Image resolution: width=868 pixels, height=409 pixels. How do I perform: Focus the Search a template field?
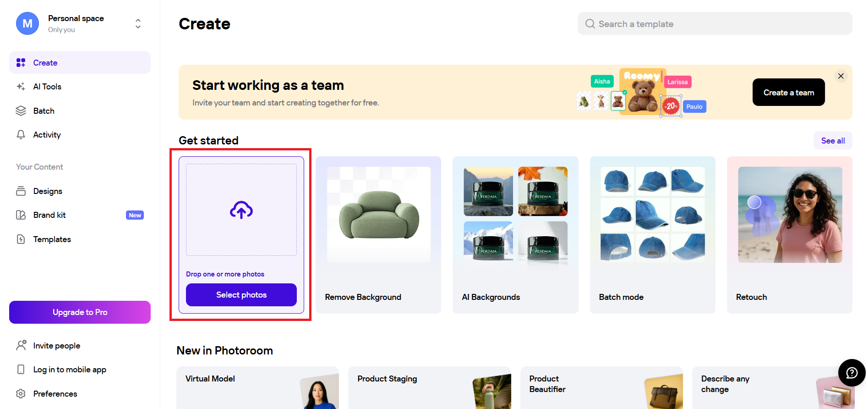(x=715, y=23)
